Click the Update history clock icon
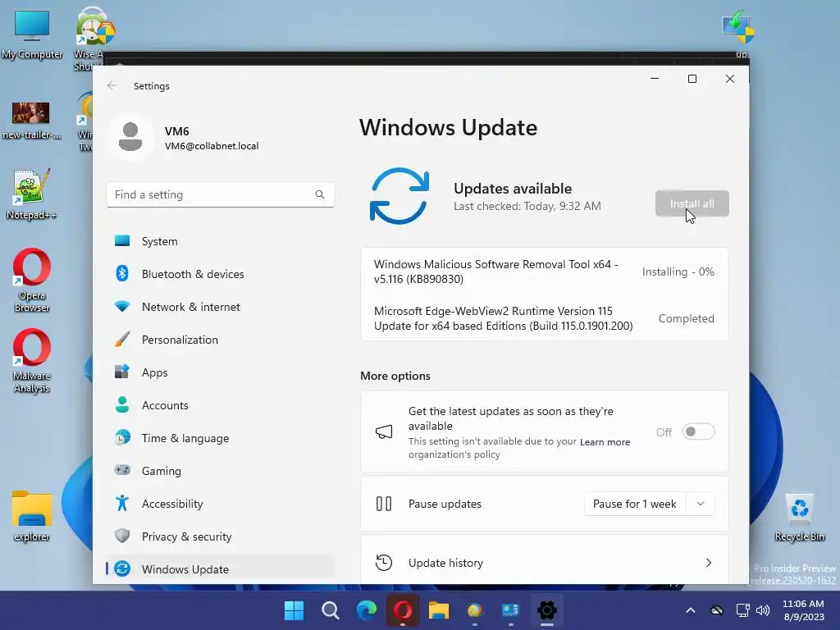Viewport: 840px width, 630px height. (384, 563)
